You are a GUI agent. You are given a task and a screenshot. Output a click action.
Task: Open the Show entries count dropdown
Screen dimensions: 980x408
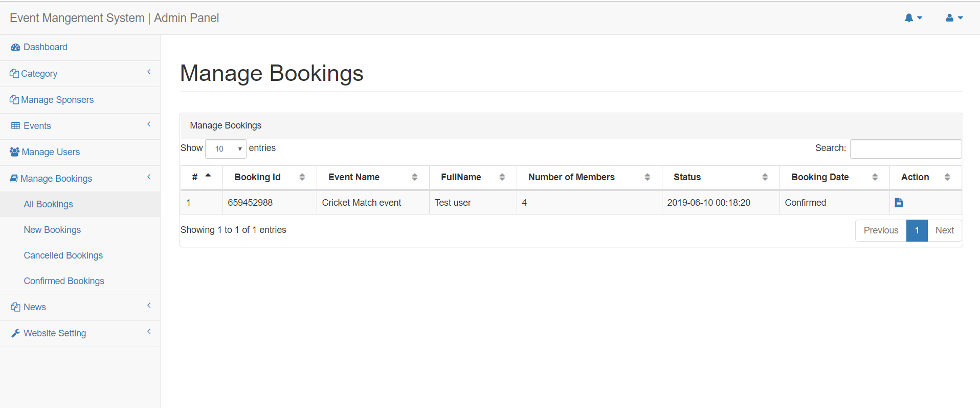click(226, 149)
